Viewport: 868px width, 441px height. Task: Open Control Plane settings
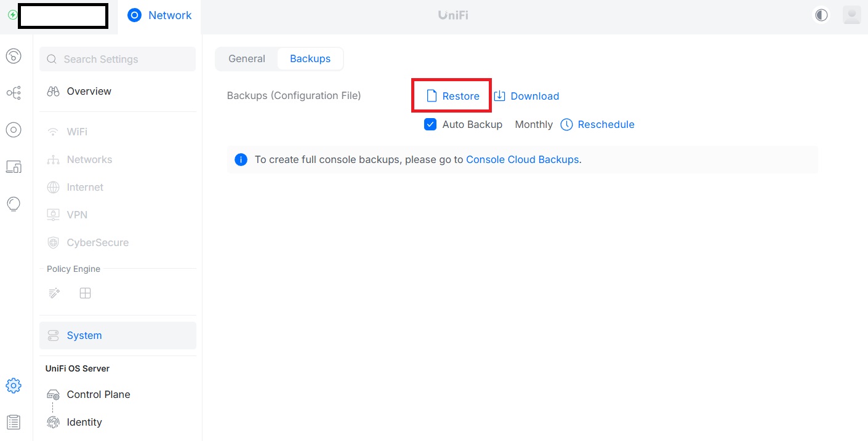tap(98, 394)
